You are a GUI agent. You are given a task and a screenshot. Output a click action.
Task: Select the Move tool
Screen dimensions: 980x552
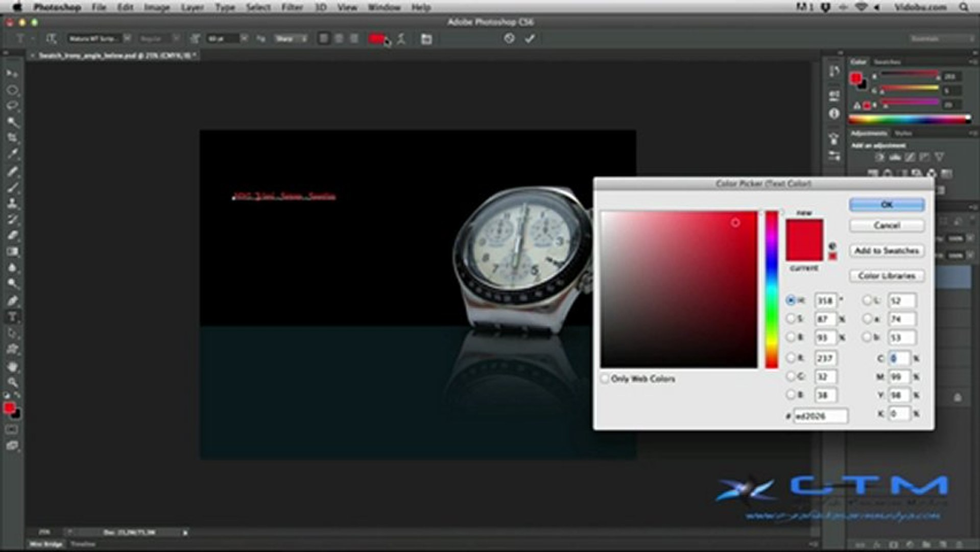tap(12, 74)
